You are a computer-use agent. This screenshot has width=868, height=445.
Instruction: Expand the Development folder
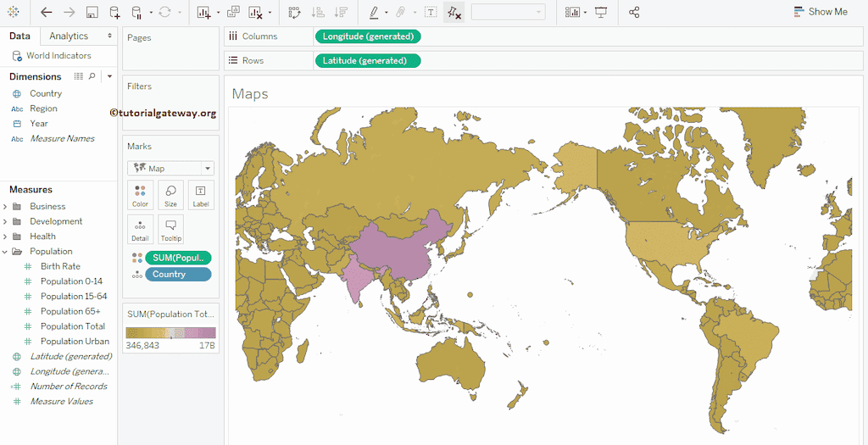(x=4, y=221)
